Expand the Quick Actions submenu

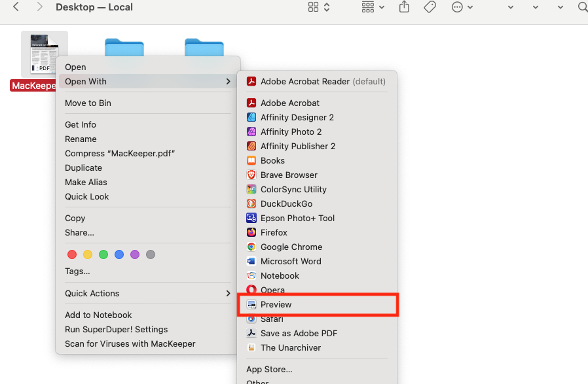coord(229,293)
